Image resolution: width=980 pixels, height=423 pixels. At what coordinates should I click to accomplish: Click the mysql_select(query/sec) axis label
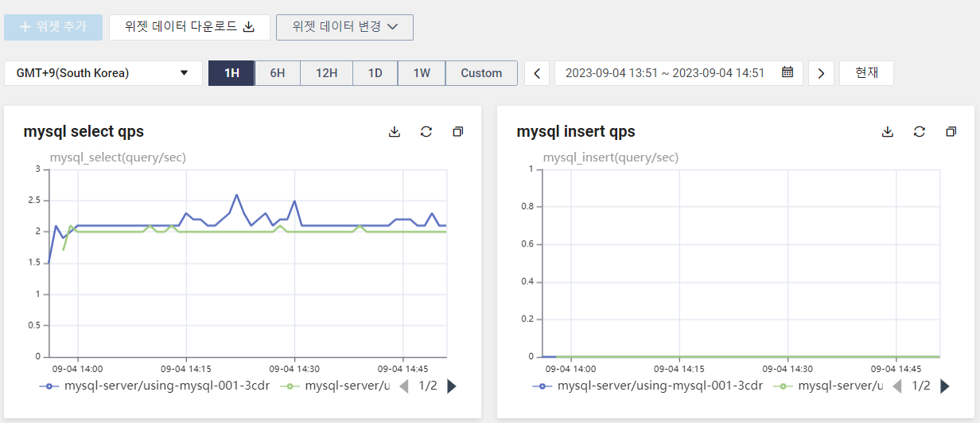pos(118,157)
